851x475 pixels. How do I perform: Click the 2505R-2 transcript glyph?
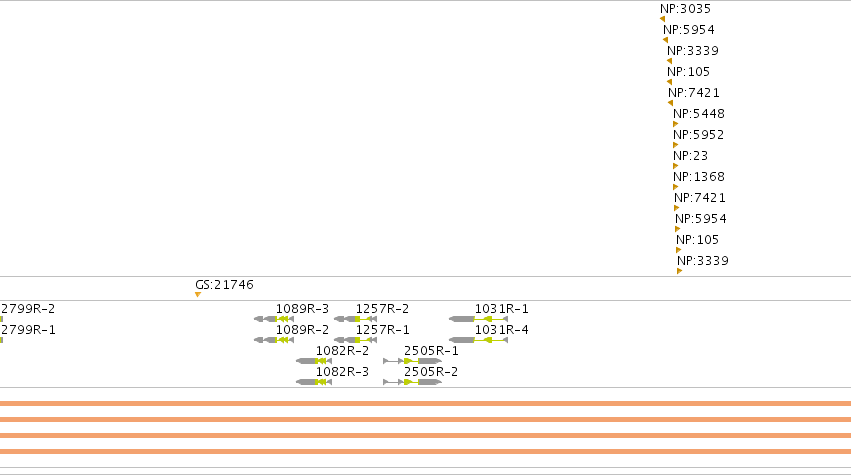[x=412, y=382]
